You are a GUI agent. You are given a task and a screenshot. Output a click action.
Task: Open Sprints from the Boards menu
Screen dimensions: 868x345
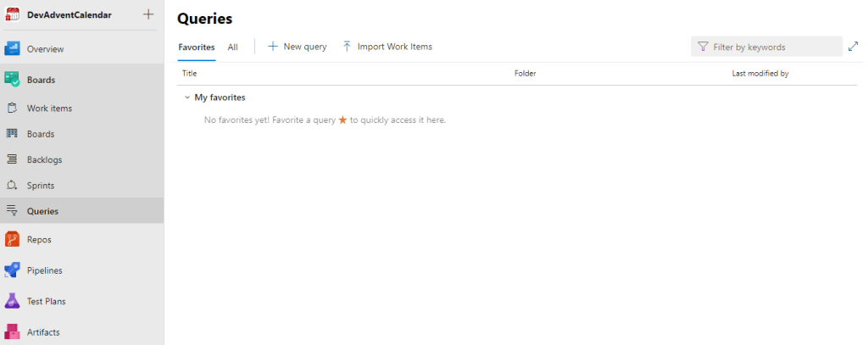pyautogui.click(x=41, y=185)
